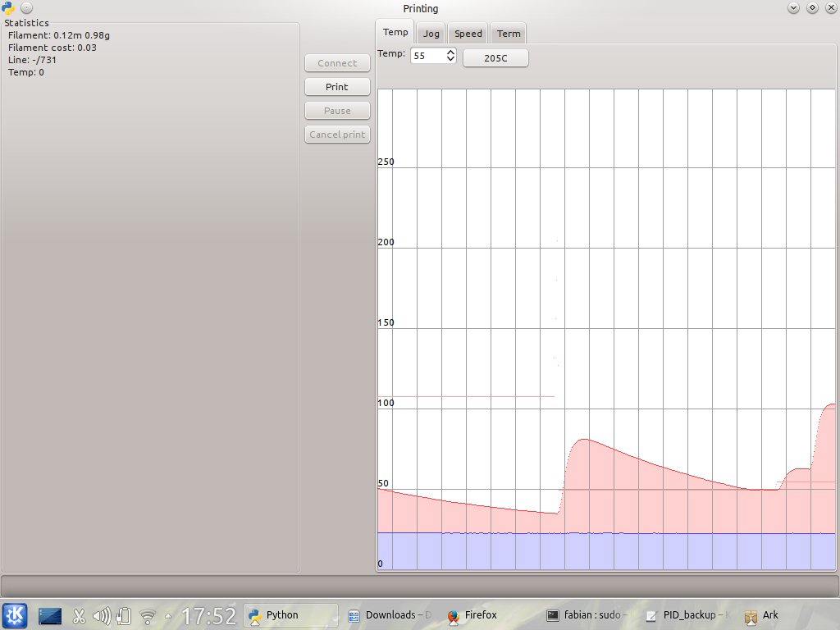Click the wireless network tray icon
This screenshot has height=630, width=840.
(x=148, y=616)
